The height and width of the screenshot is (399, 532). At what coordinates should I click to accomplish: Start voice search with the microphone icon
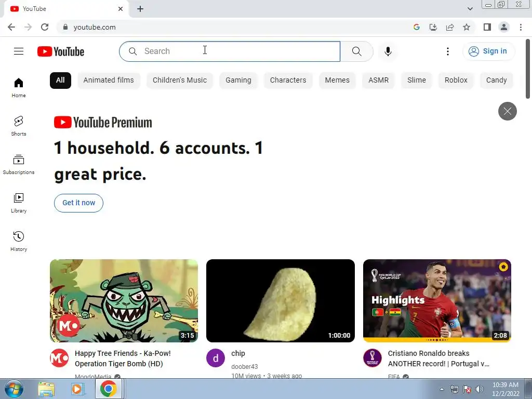(x=388, y=51)
